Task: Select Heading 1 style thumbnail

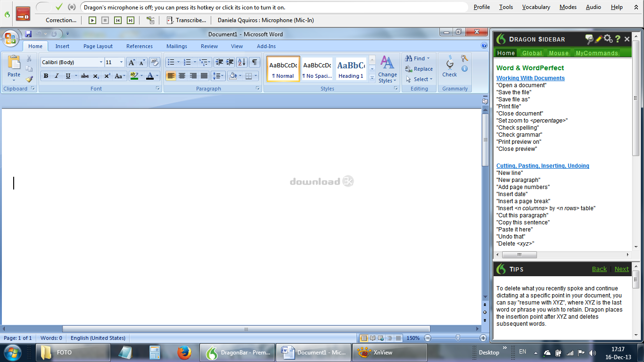Action: tap(351, 69)
